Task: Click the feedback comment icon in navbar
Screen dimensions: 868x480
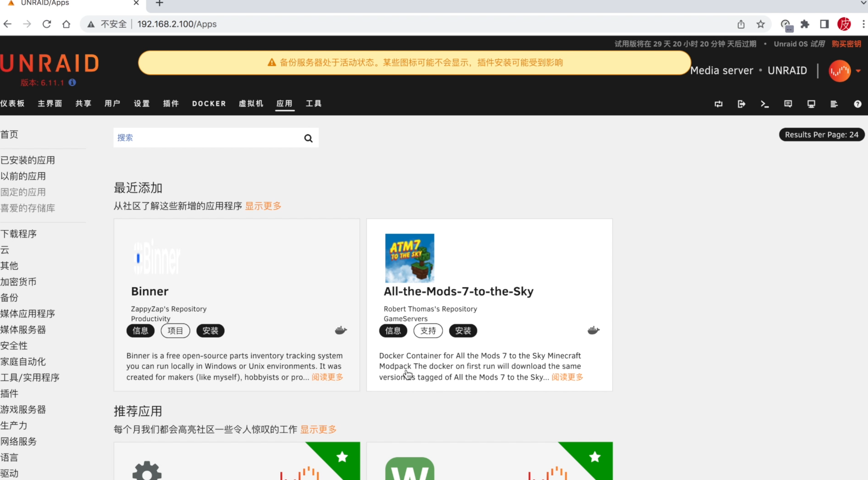Action: pyautogui.click(x=788, y=104)
